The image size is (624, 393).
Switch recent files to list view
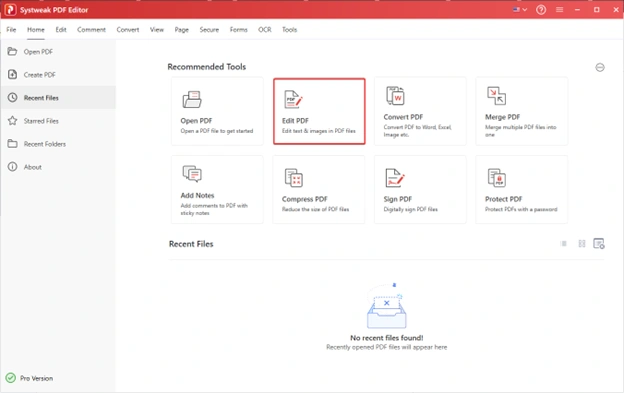564,243
